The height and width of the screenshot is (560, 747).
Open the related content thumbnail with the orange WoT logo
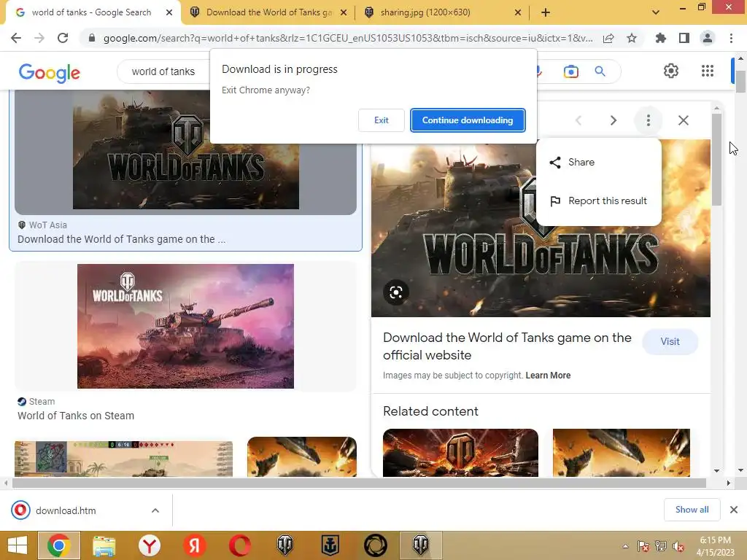click(460, 452)
